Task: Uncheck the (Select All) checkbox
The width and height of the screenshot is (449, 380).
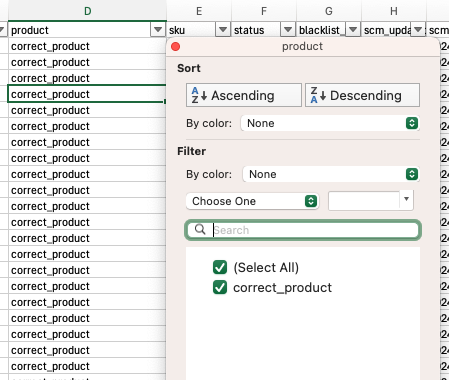Action: click(220, 267)
